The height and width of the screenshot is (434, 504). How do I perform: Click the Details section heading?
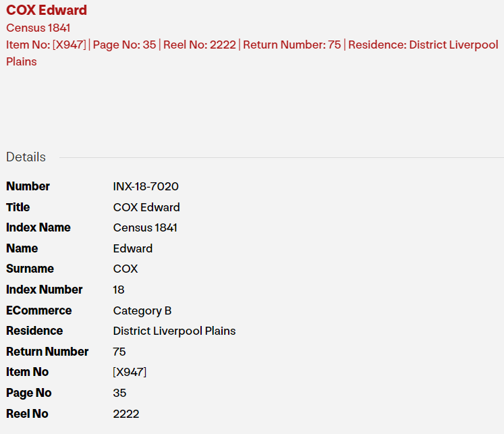coord(26,157)
